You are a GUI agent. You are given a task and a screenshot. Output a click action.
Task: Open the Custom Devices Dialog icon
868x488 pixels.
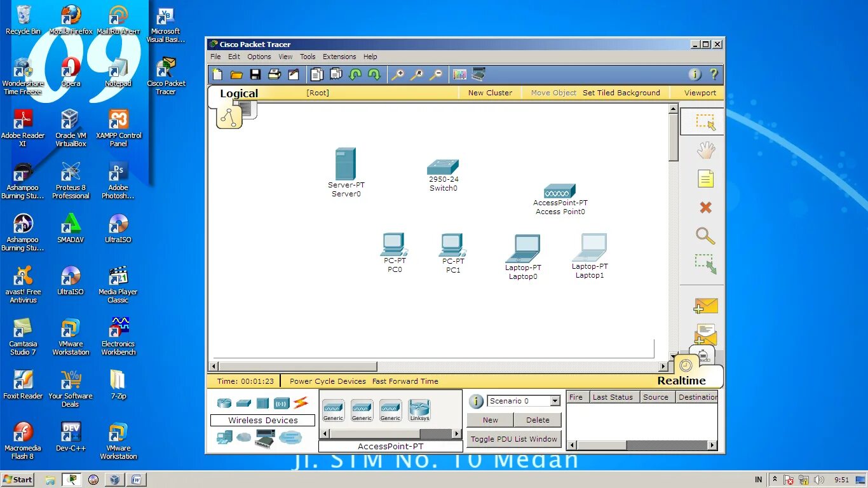pos(478,74)
